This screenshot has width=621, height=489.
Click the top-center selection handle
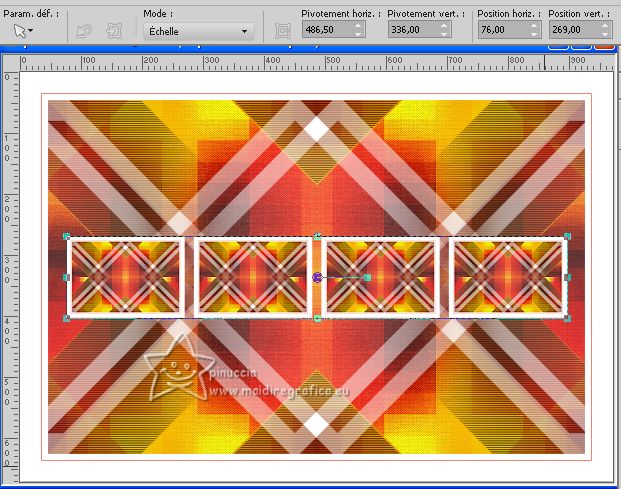pos(317,236)
